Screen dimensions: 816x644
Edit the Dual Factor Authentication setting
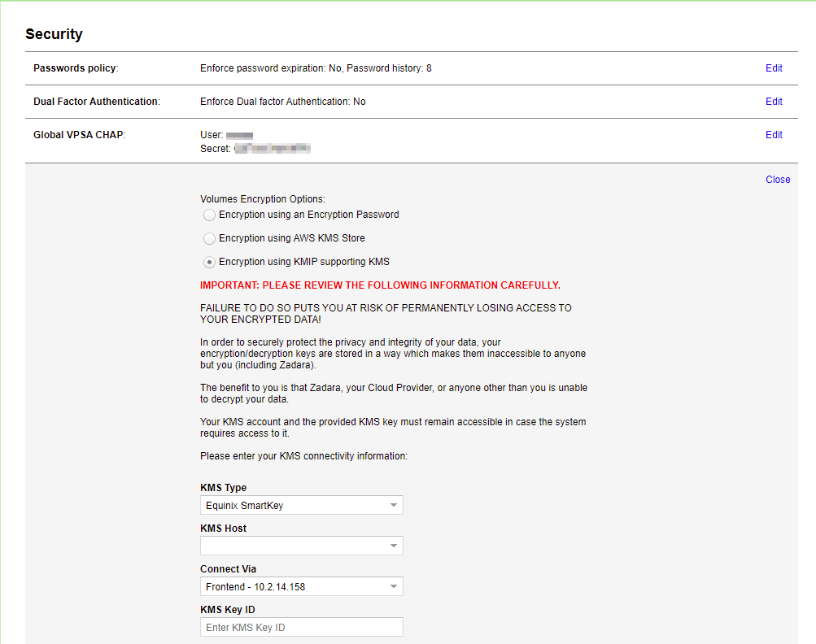(773, 101)
